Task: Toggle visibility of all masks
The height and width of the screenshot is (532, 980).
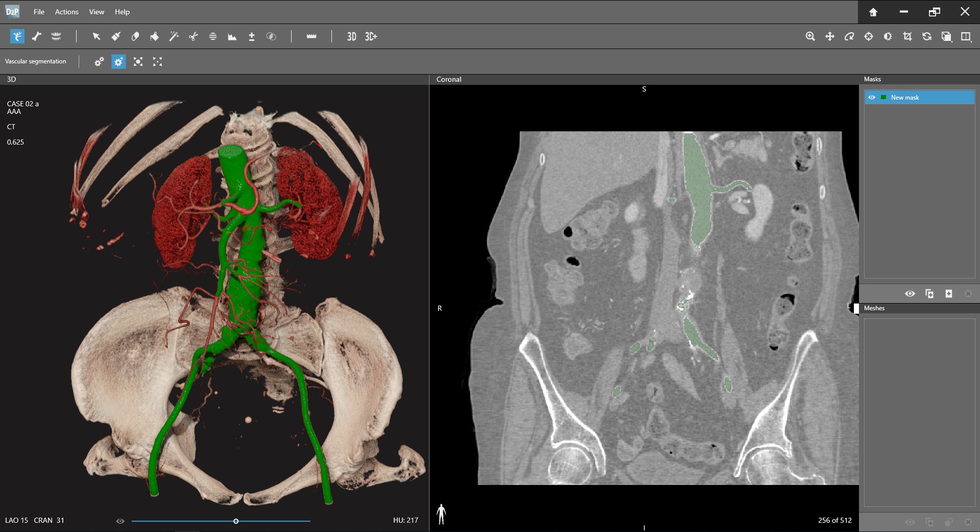Action: (x=910, y=293)
